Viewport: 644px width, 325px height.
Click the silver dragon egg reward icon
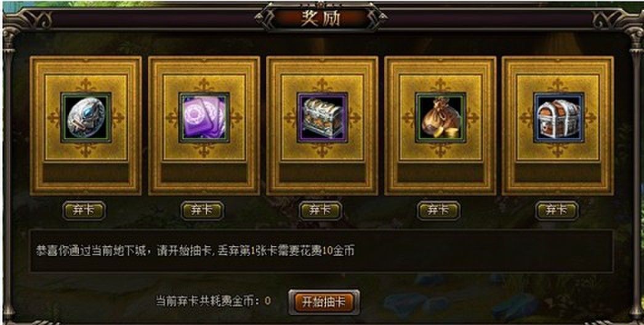[86, 118]
